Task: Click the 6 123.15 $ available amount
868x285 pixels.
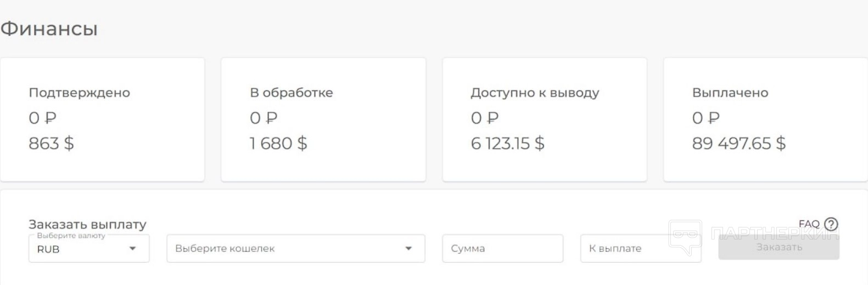Action: coord(507,144)
